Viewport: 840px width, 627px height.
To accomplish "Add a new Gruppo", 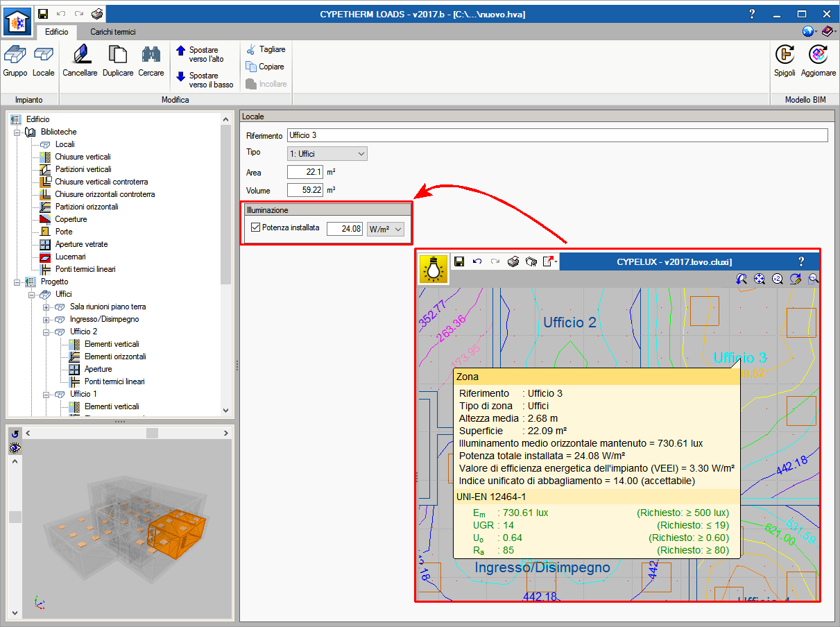I will point(15,60).
